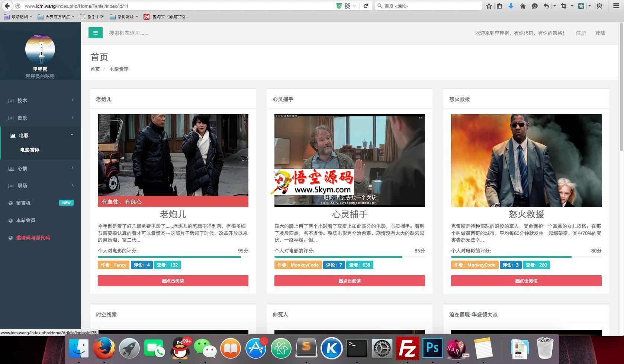Expand the 技术 sidebar menu
624x364 pixels.
[x=41, y=100]
